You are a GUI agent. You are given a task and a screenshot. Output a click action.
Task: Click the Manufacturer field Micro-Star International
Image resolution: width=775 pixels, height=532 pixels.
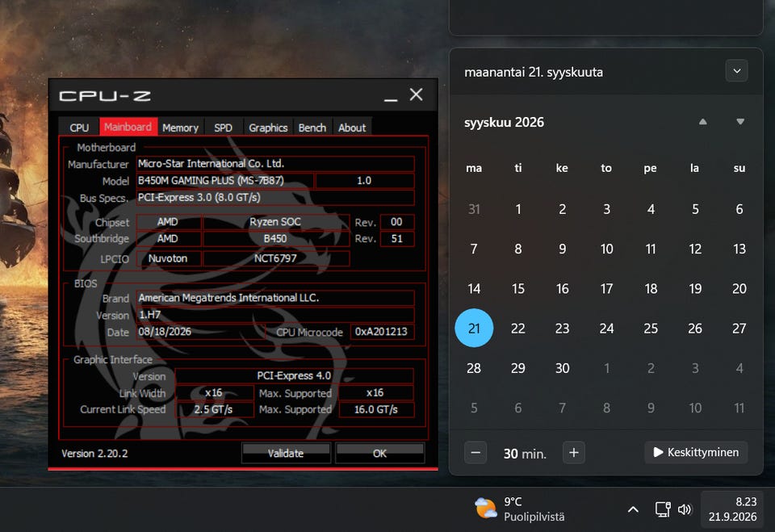[x=275, y=164]
